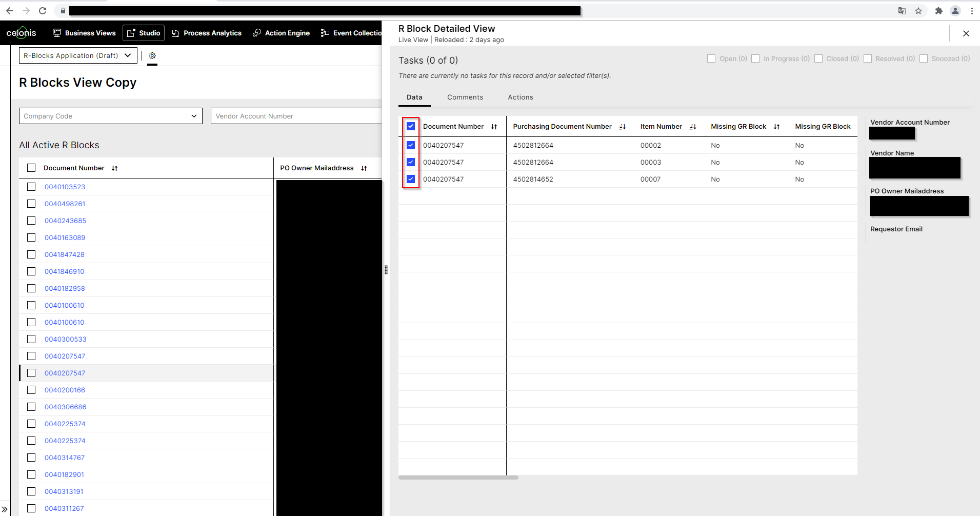Sort detail table by Document Number
This screenshot has height=516, width=980.
pyautogui.click(x=494, y=127)
